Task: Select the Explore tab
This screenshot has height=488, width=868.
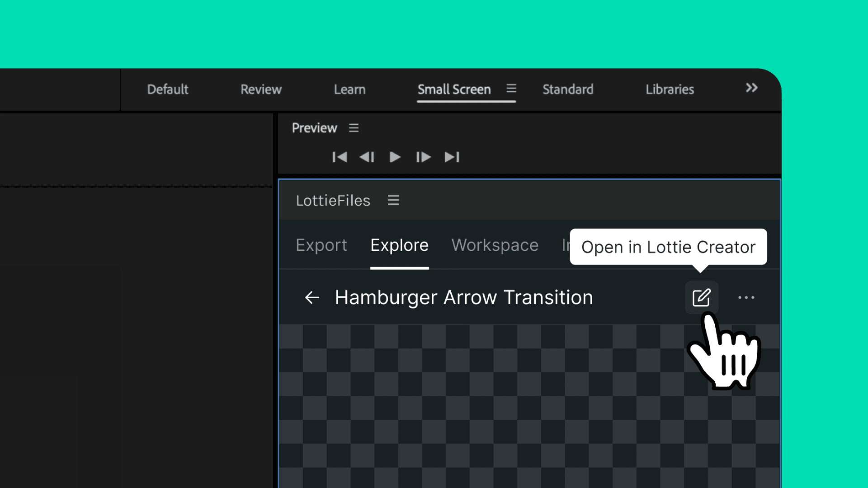Action: pyautogui.click(x=399, y=245)
